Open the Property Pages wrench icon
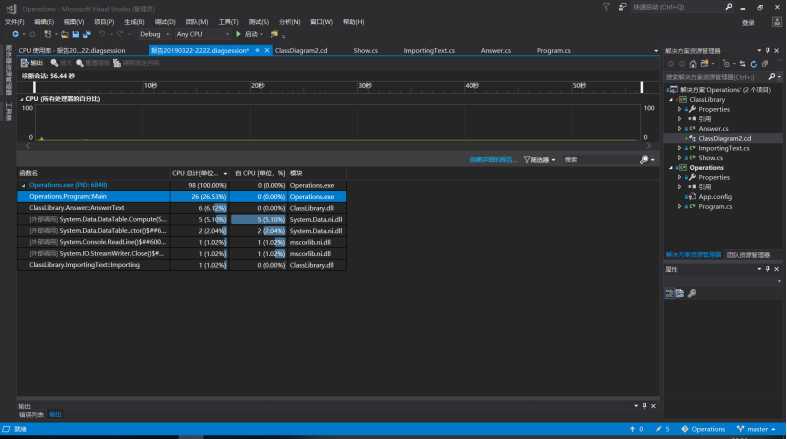This screenshot has width=787, height=439. point(692,294)
